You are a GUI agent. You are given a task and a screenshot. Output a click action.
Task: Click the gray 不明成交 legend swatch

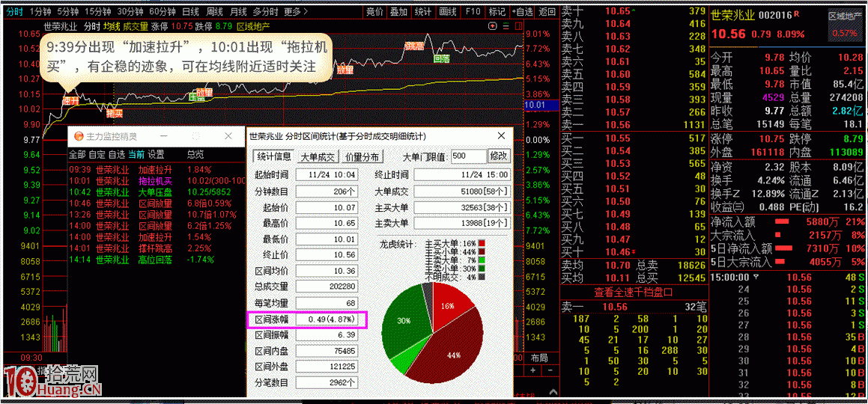click(482, 276)
